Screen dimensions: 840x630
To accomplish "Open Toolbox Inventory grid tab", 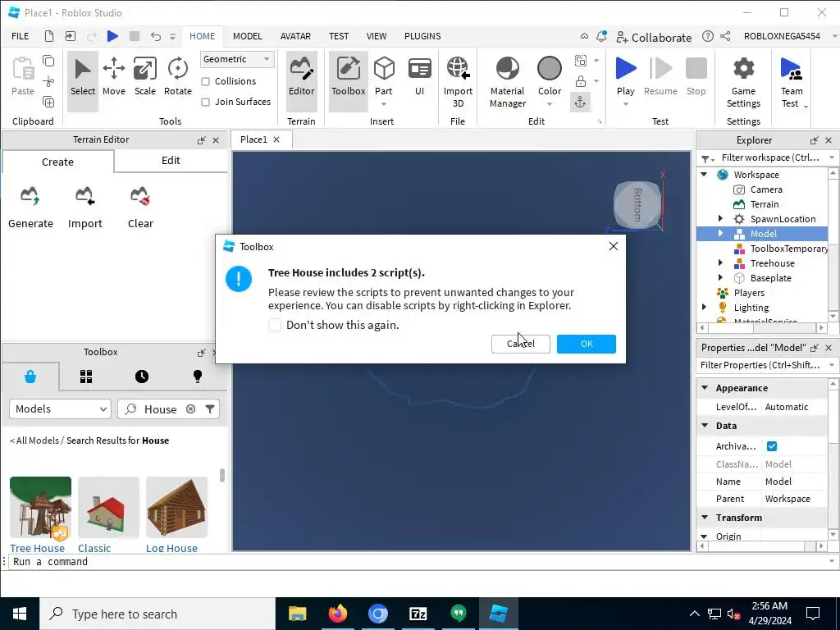I will coord(86,377).
